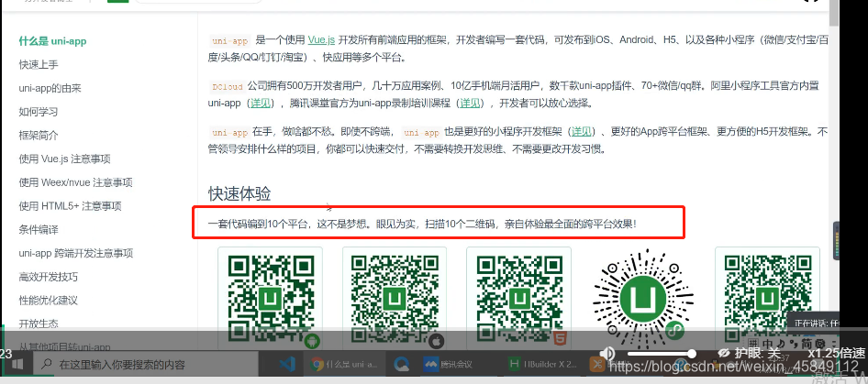Screen dimensions: 868x384
Task: Open 框架简介 in sidebar
Action: tap(39, 136)
